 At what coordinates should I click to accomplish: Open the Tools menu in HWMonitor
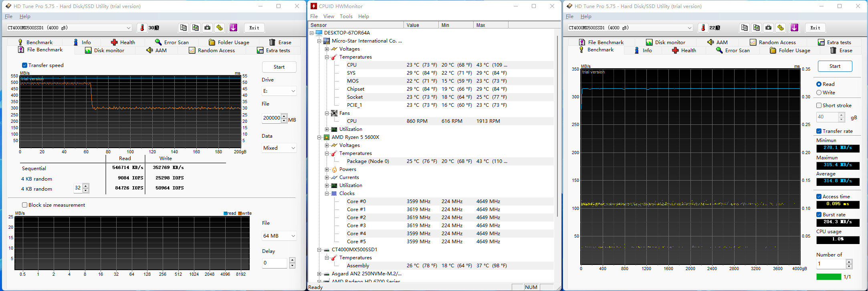346,16
